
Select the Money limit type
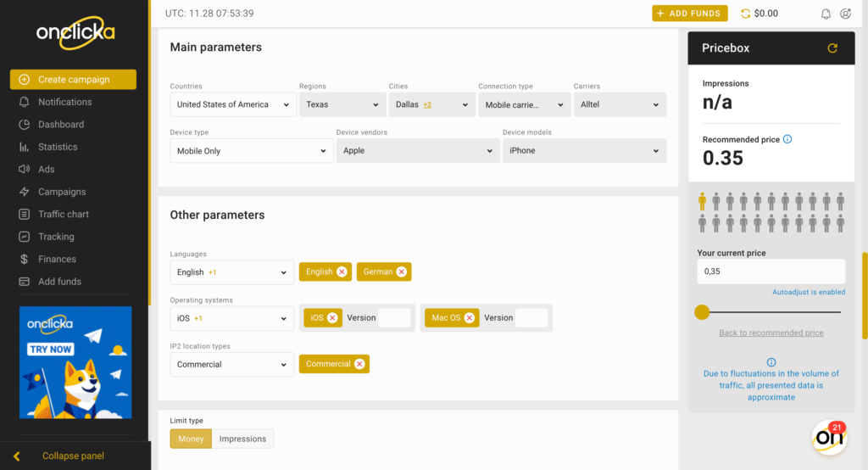191,439
